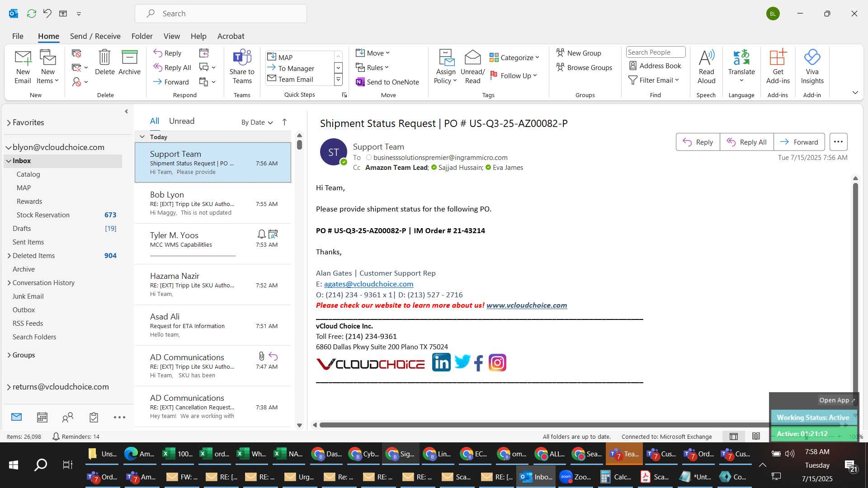Type in Search People field
The height and width of the screenshot is (488, 868).
[656, 52]
